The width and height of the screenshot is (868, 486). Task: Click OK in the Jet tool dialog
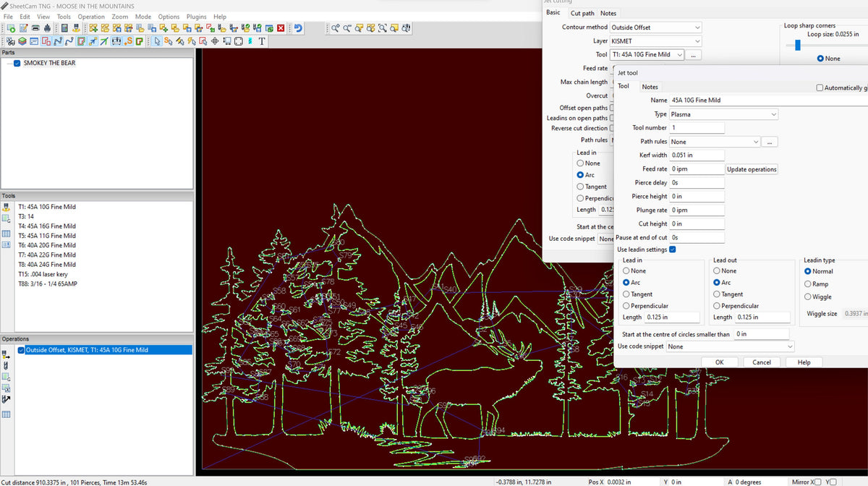(719, 362)
